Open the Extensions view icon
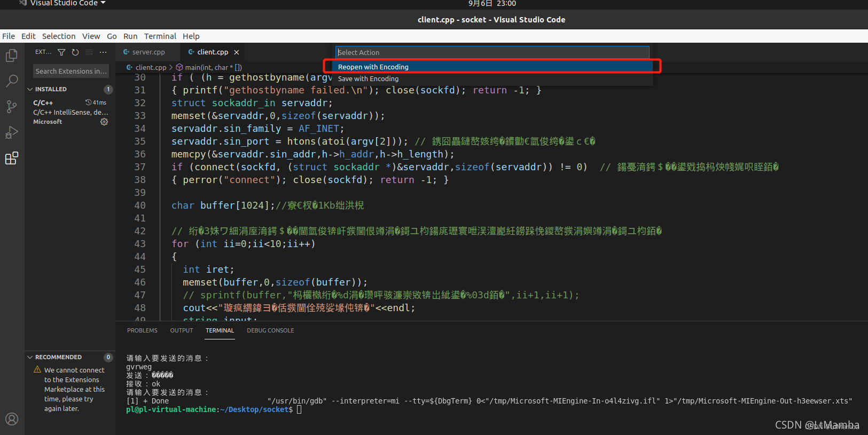This screenshot has width=868, height=435. (x=12, y=158)
